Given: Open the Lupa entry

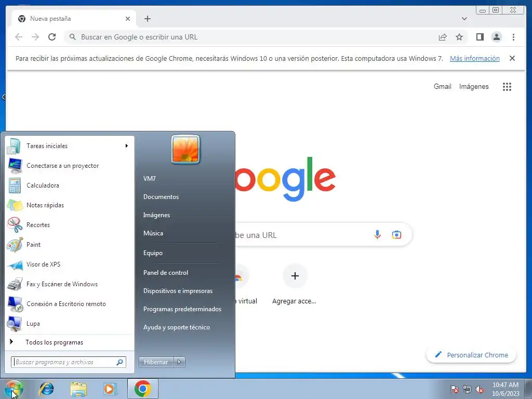Looking at the screenshot, I should [70, 323].
